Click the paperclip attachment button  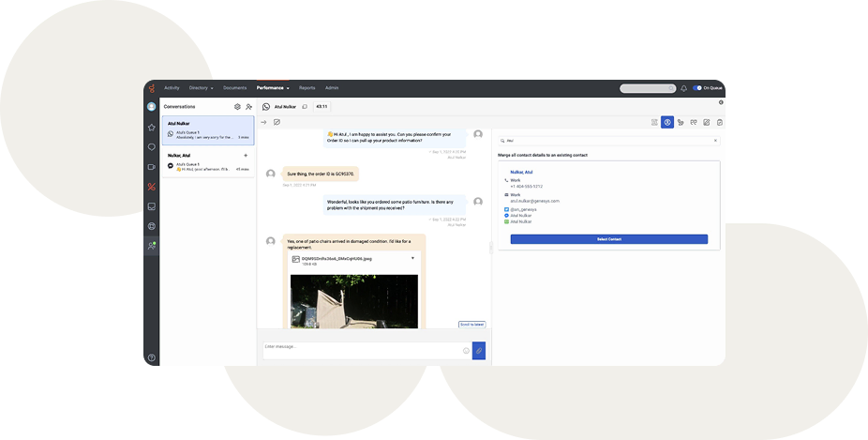(x=479, y=350)
